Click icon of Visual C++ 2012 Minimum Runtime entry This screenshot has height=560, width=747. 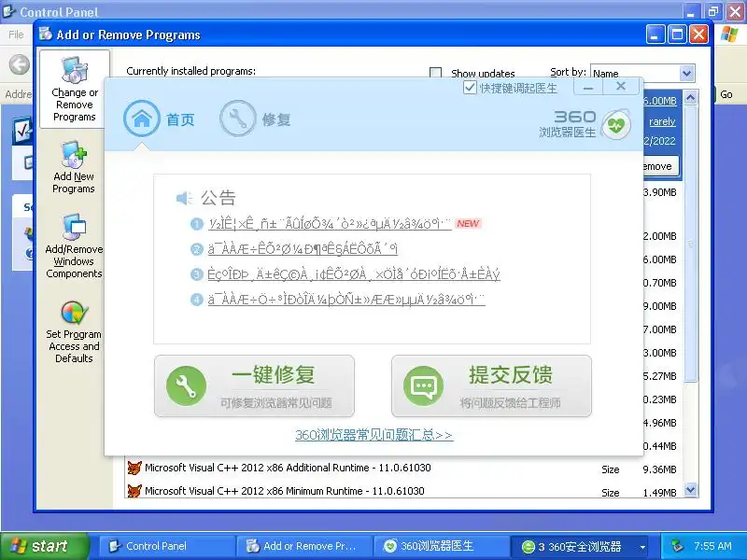click(x=134, y=491)
